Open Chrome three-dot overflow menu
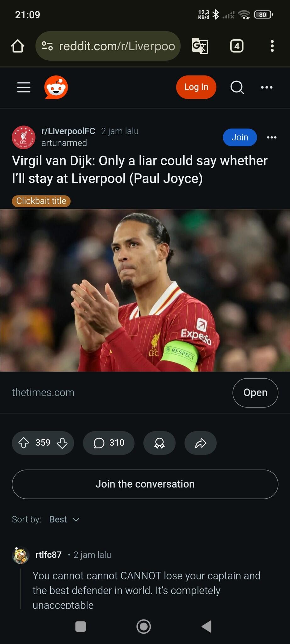This screenshot has width=290, height=644. point(272,46)
